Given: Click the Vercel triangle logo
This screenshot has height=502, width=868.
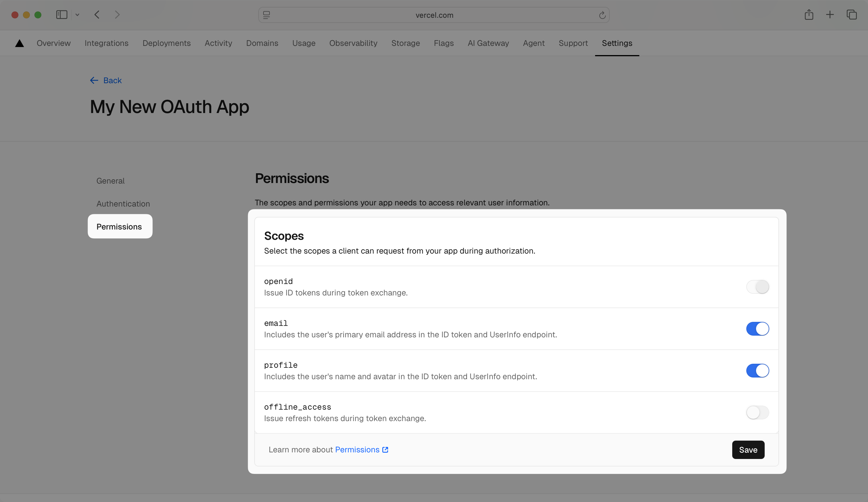Looking at the screenshot, I should [x=20, y=43].
